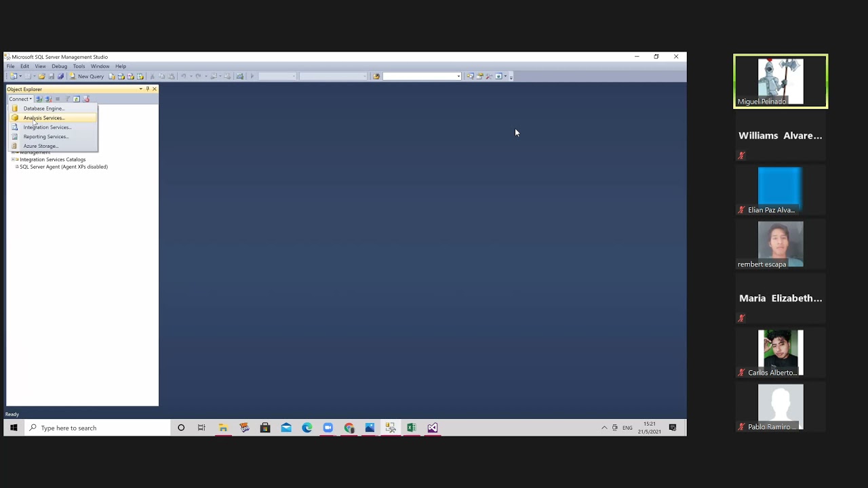Screen dimensions: 868x488
Task: Open the taskbar clock and date
Action: [x=650, y=428]
